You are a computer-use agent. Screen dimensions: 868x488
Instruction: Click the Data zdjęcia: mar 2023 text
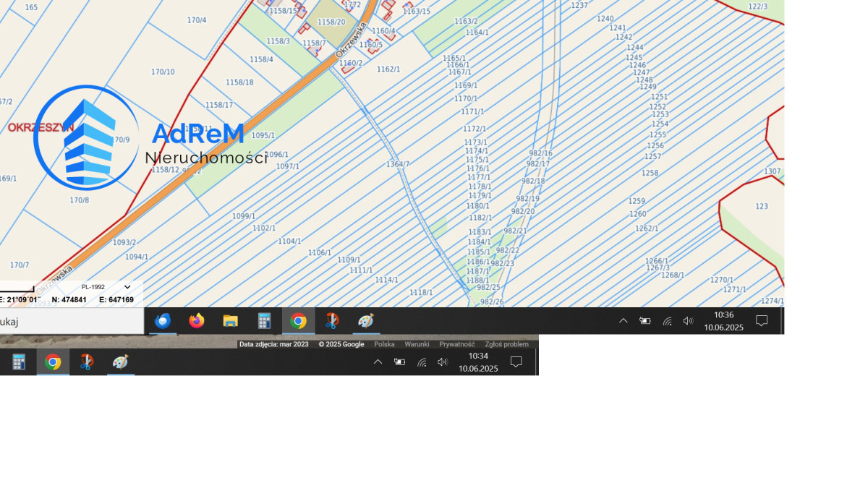pyautogui.click(x=274, y=344)
